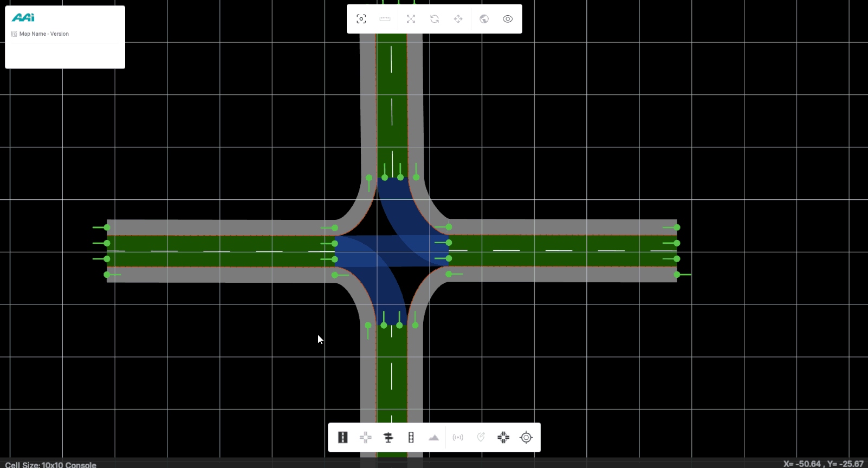Select the four-way move arrows tool
The image size is (868, 468).
(x=458, y=19)
